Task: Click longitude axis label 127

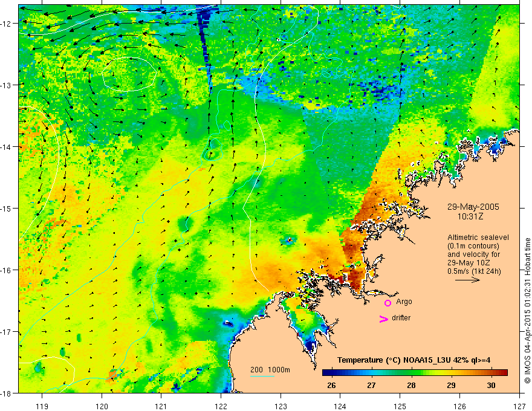Action: coord(519,406)
